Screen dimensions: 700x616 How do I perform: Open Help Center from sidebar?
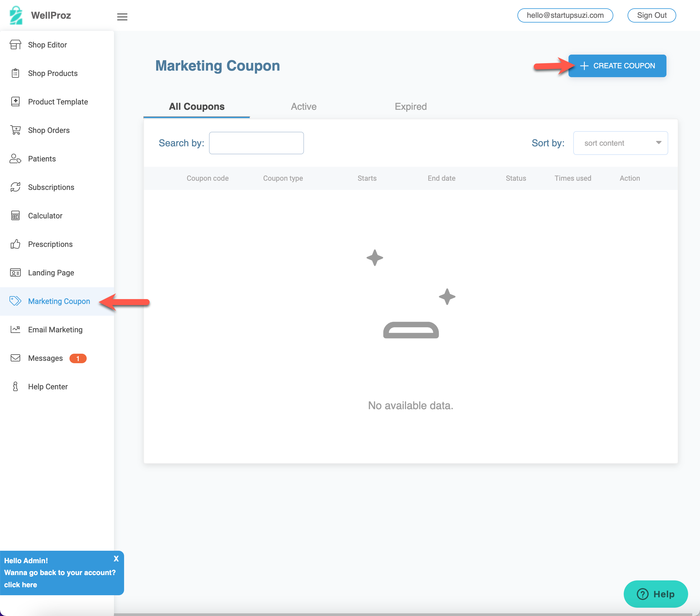pyautogui.click(x=48, y=386)
